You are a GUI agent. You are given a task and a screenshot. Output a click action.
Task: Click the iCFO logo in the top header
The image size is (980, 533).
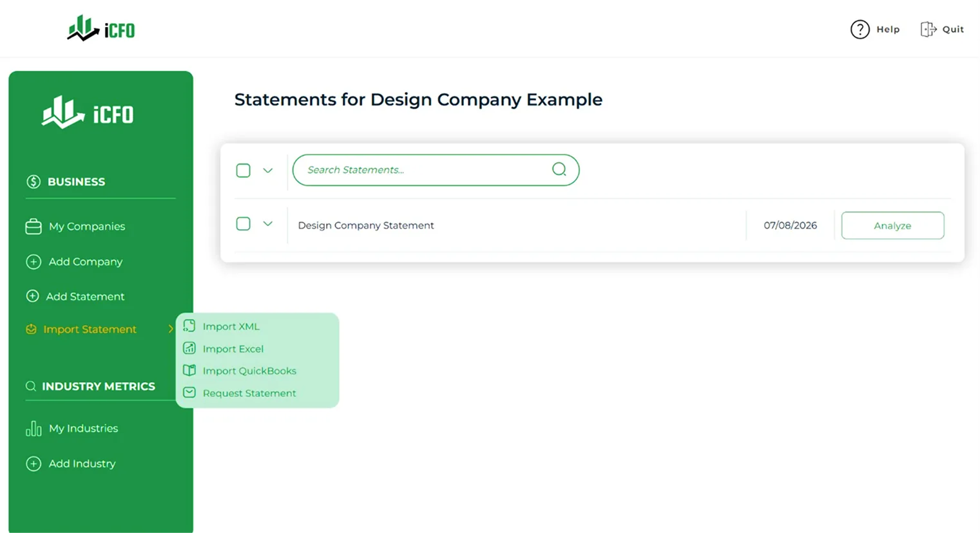tap(101, 28)
